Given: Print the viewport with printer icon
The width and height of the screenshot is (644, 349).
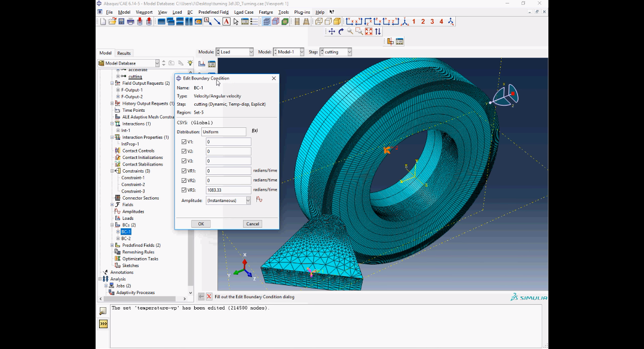Looking at the screenshot, I should [x=131, y=22].
